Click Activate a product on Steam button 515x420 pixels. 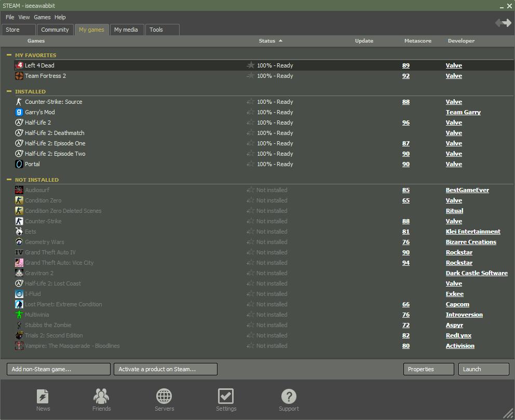(166, 369)
